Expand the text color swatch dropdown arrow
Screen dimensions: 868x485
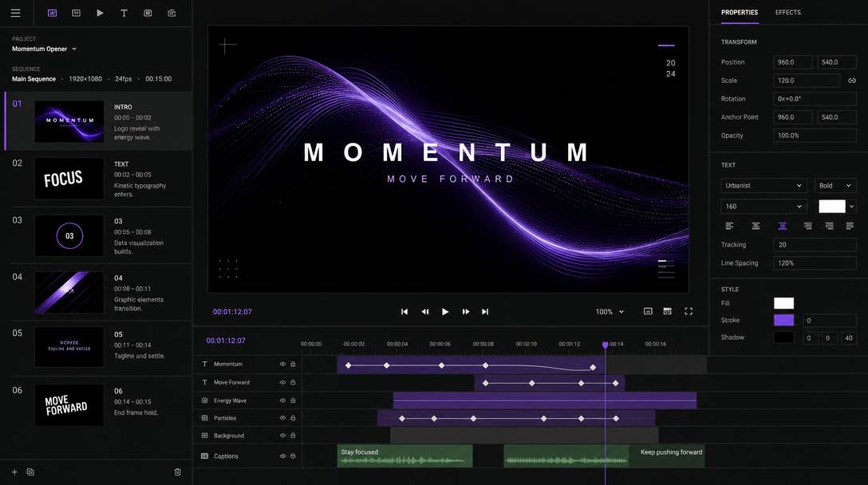(851, 207)
